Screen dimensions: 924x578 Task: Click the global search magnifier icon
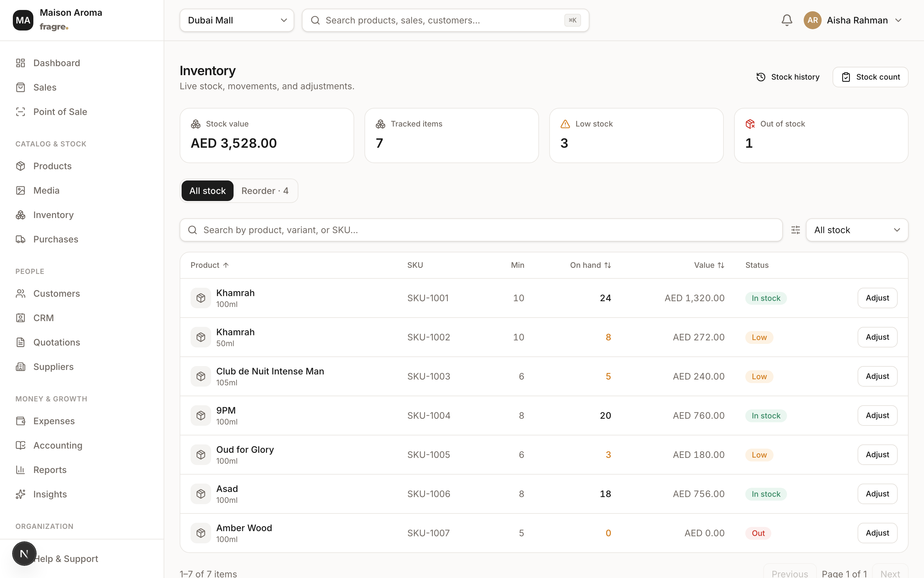[x=315, y=20]
